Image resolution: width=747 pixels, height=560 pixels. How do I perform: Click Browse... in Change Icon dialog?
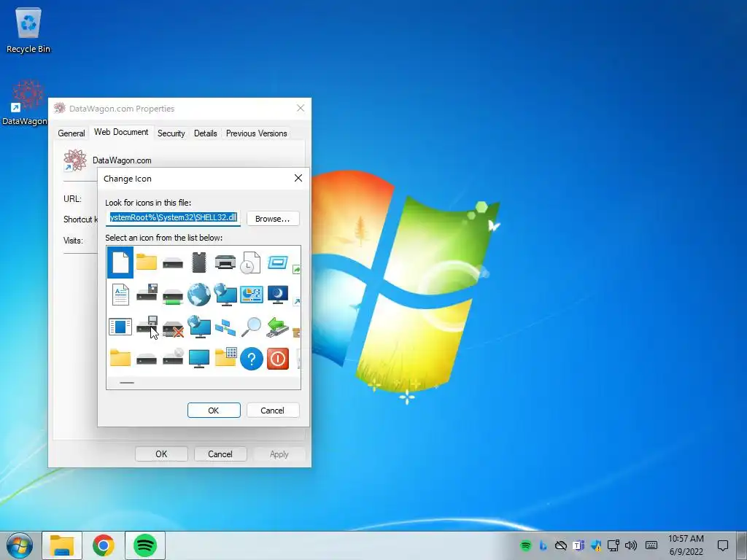(273, 219)
